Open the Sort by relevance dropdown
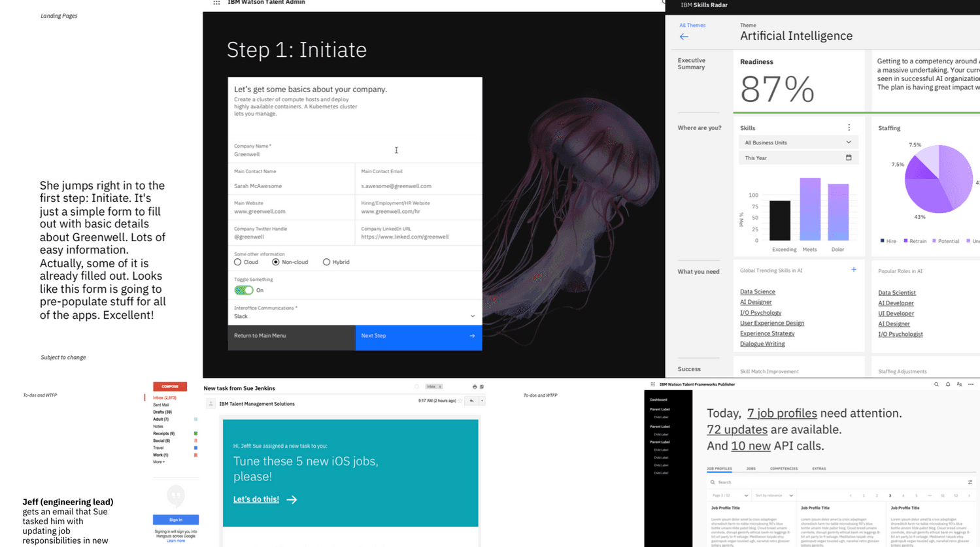The height and width of the screenshot is (547, 980). pos(773,495)
